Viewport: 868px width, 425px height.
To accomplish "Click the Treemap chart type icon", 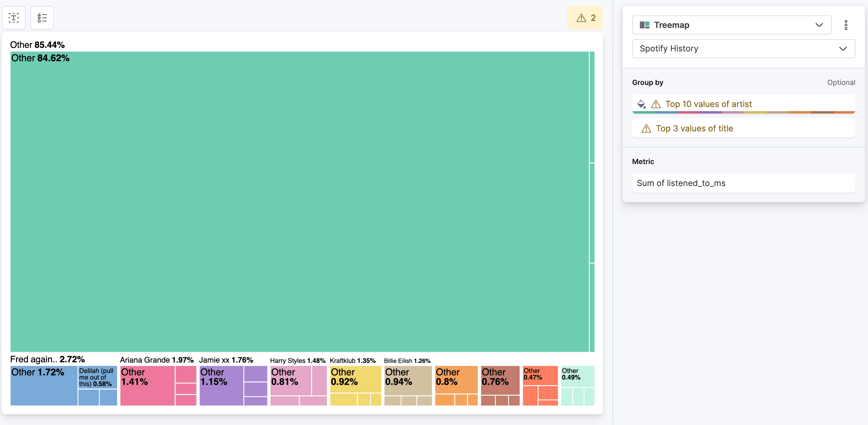I will 645,25.
